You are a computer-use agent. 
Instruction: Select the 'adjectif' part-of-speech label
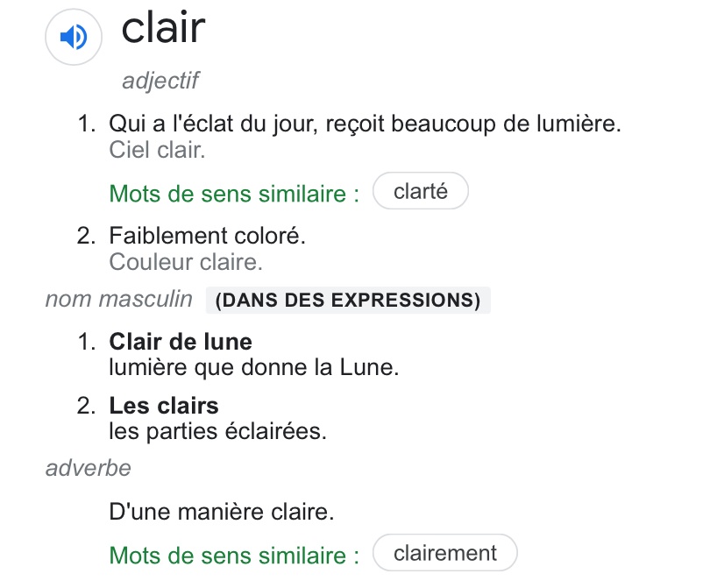pos(160,81)
